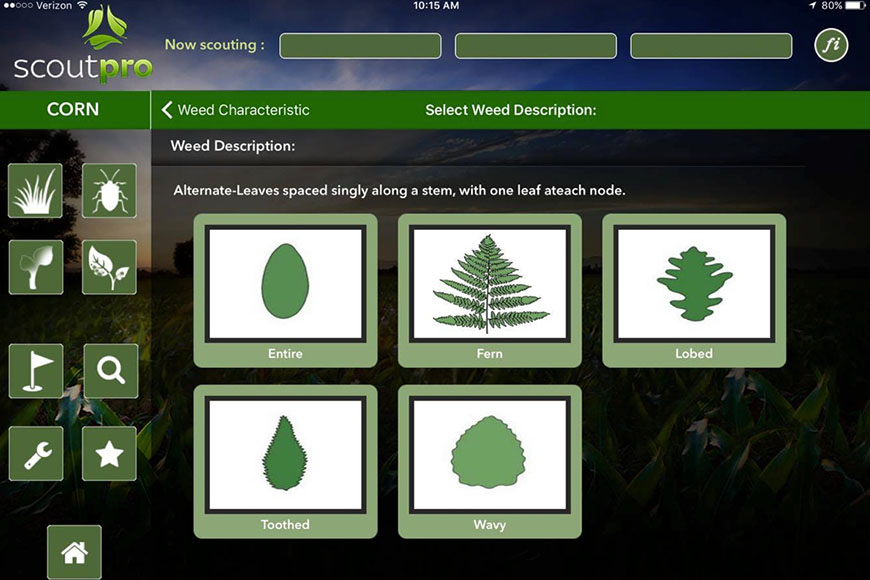The image size is (870, 580).
Task: Open the weed scouting grass icon
Action: [36, 191]
